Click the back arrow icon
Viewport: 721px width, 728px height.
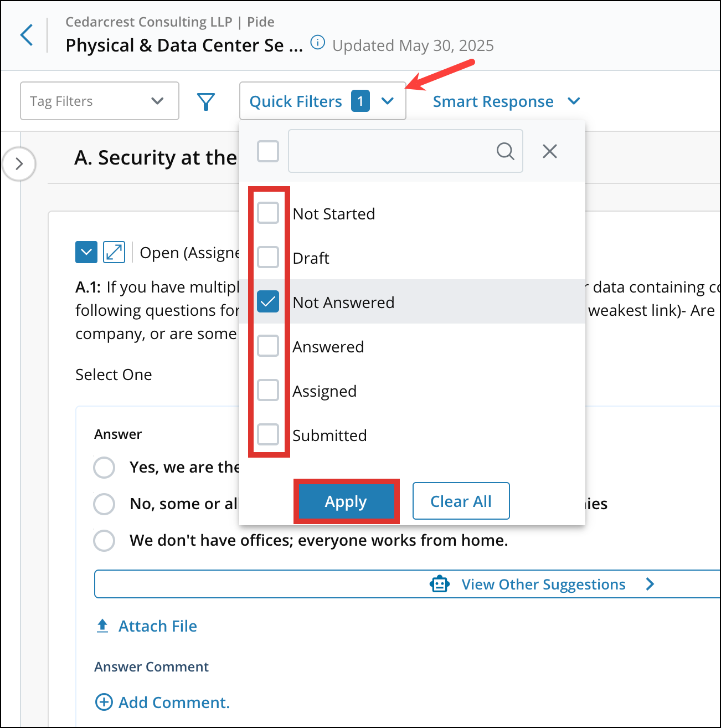(x=27, y=35)
